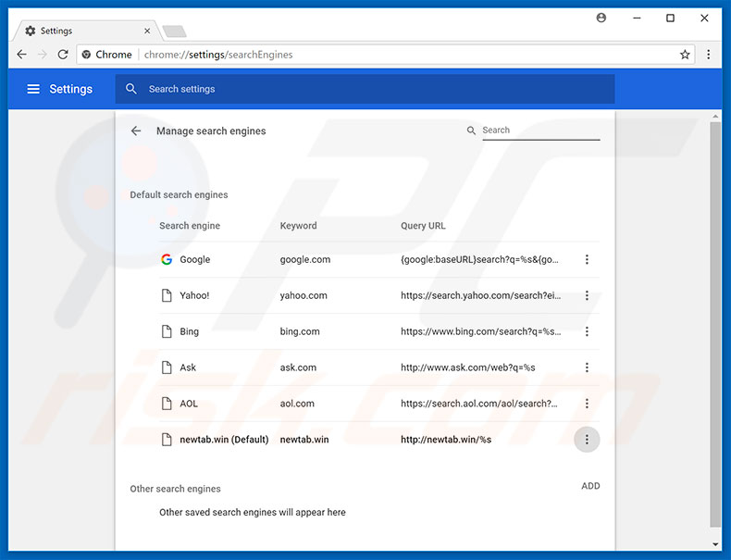Select the Settings tab
The width and height of the screenshot is (731, 560).
click(87, 31)
